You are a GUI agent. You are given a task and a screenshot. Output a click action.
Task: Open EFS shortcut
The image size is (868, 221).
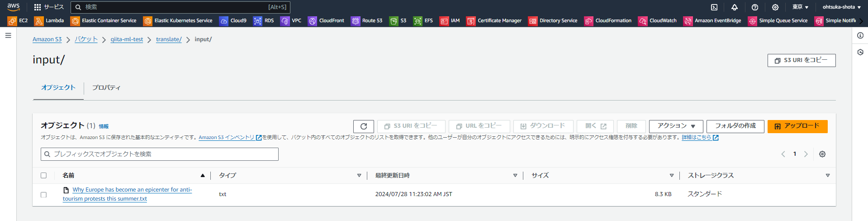[423, 21]
